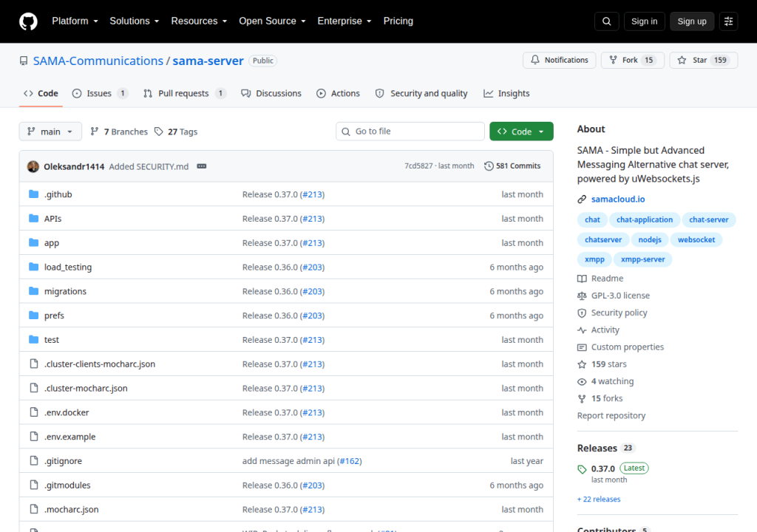
Task: Click the Sign in button
Action: [644, 21]
